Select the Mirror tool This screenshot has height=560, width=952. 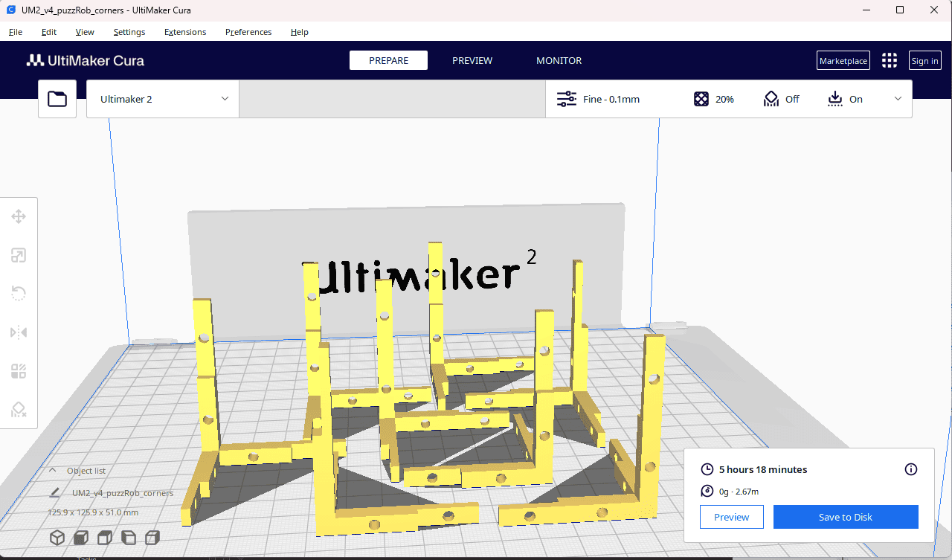tap(19, 332)
